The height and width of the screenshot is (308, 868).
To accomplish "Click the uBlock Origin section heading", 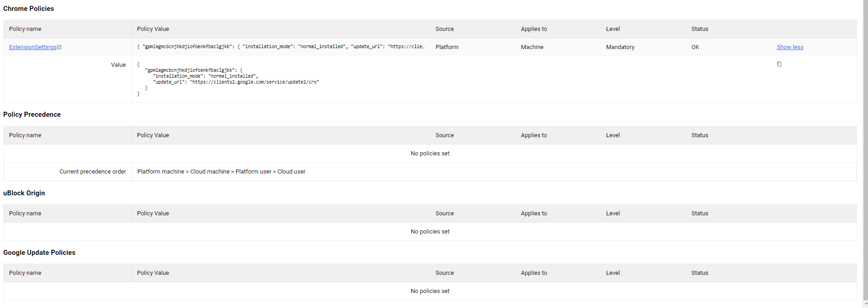I will (x=24, y=193).
